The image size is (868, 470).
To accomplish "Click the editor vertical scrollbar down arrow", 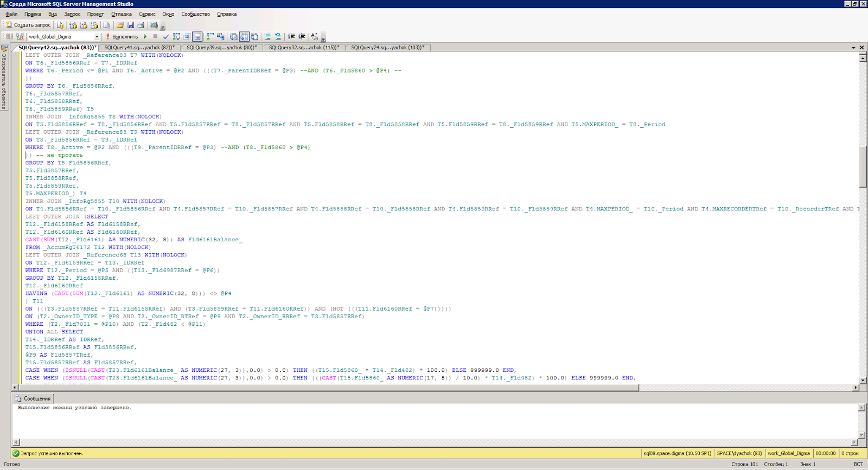I will click(x=863, y=381).
